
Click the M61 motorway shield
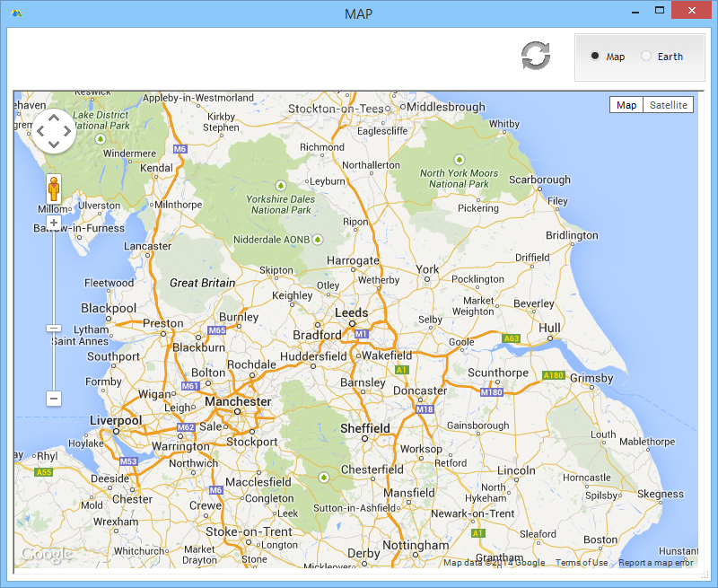[x=190, y=386]
